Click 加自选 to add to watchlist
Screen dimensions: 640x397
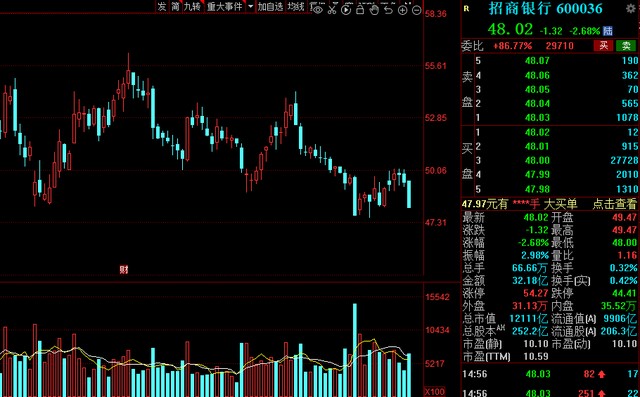point(270,7)
